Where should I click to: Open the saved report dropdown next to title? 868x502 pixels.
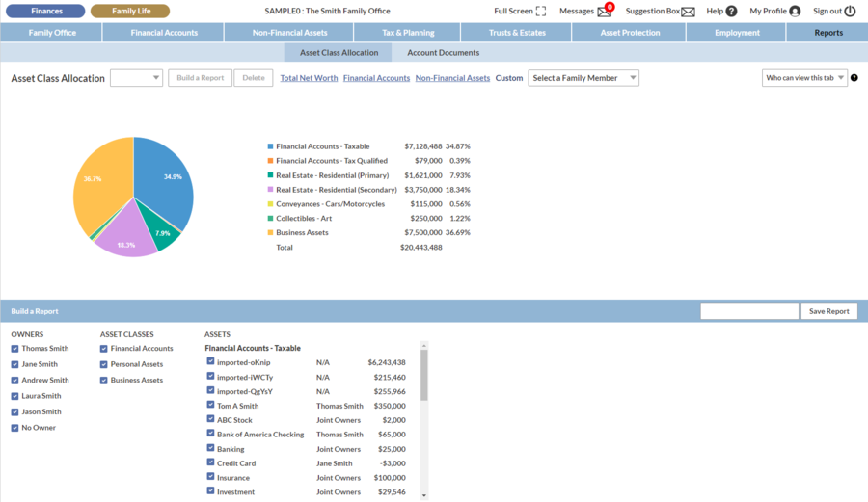coord(136,78)
